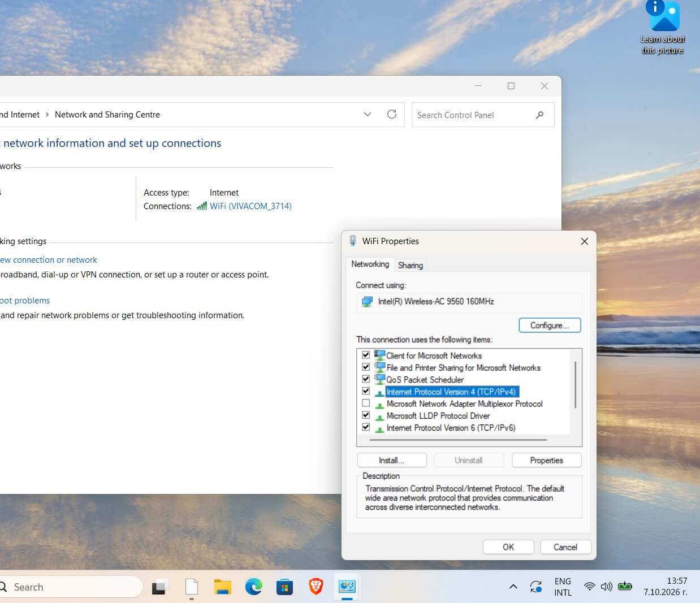
Task: Click the volume speaker icon in system tray
Action: click(606, 587)
